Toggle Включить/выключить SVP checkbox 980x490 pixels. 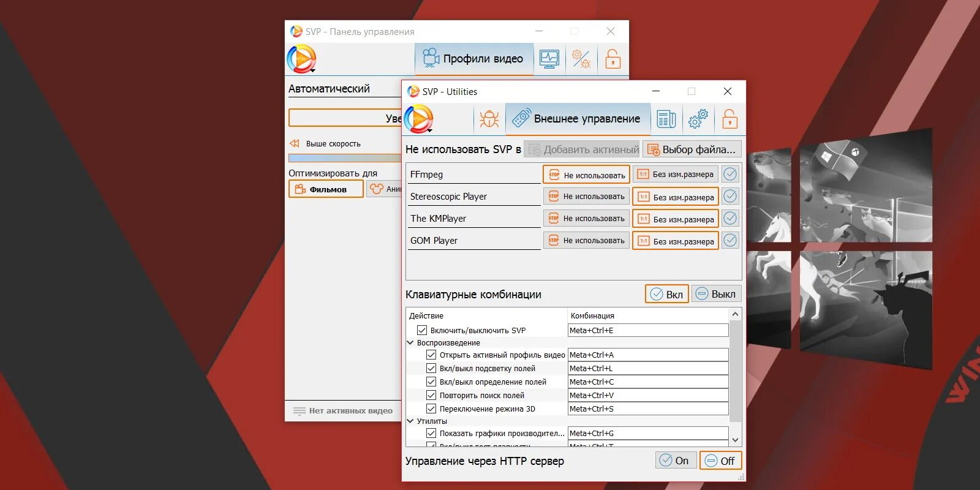[x=422, y=330]
